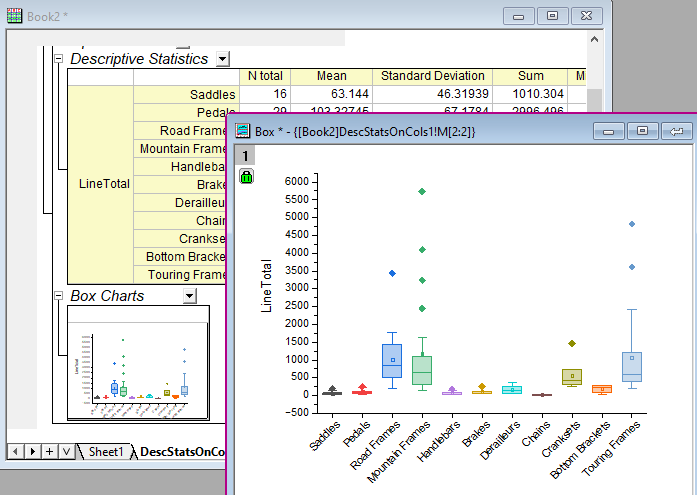The height and width of the screenshot is (495, 697).
Task: Collapse the Box Charts section
Action: tap(58, 296)
